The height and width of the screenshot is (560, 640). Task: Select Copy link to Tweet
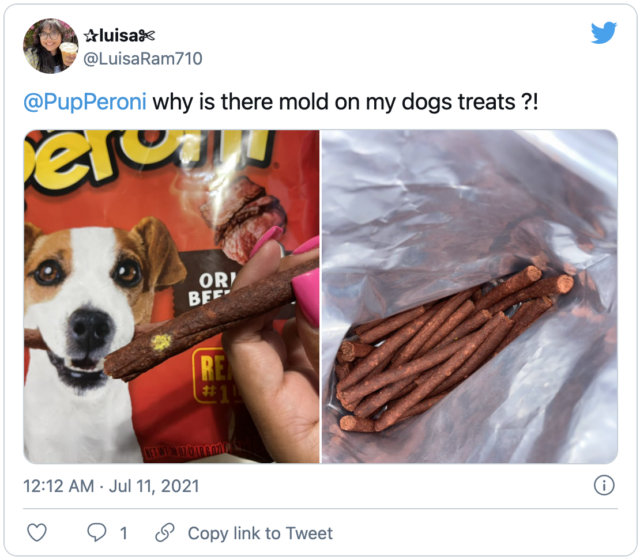(260, 533)
